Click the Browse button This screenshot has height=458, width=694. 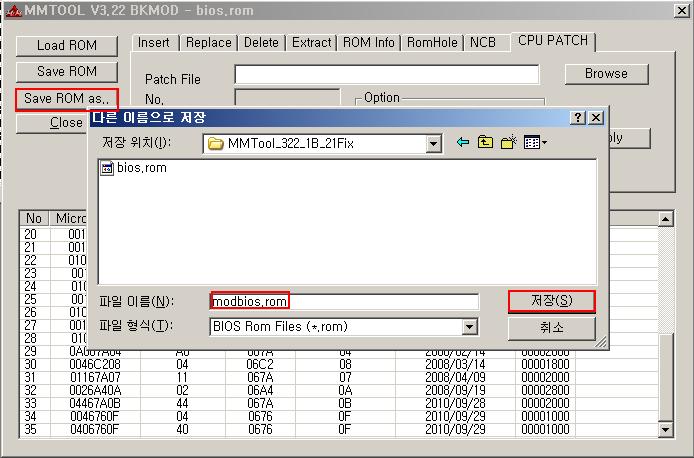tap(606, 73)
